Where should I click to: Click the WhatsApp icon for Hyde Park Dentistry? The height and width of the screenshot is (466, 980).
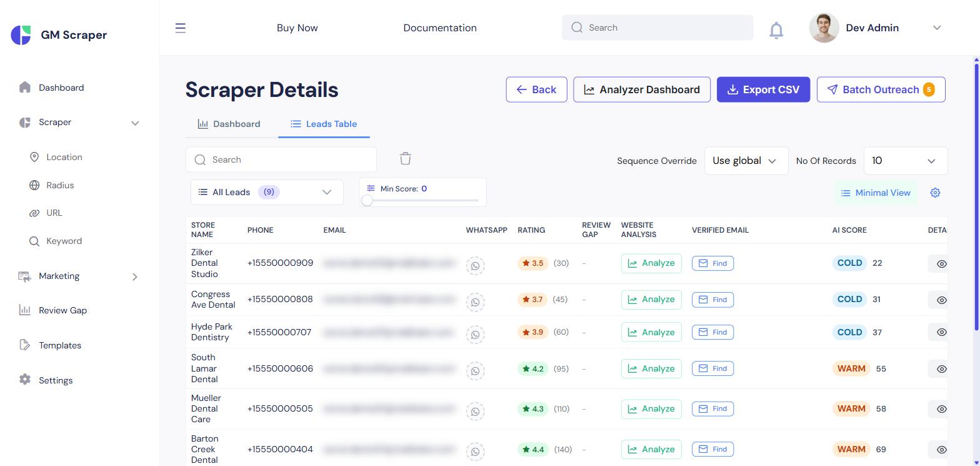pos(476,335)
